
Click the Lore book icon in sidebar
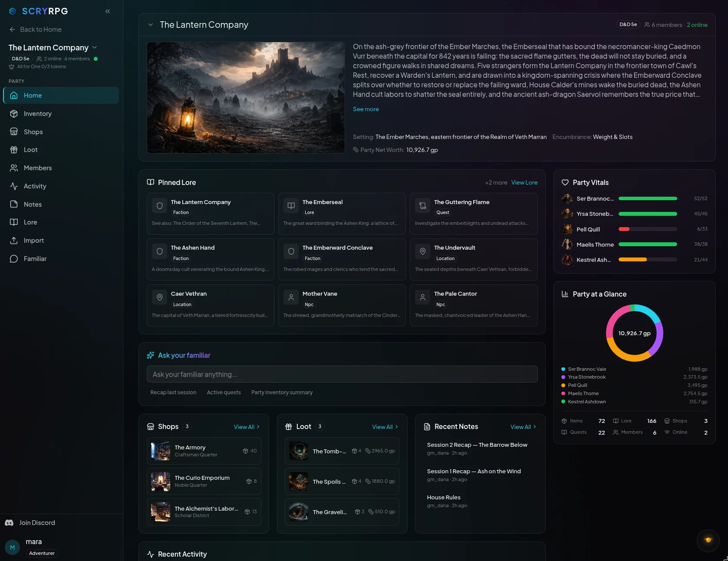[14, 222]
